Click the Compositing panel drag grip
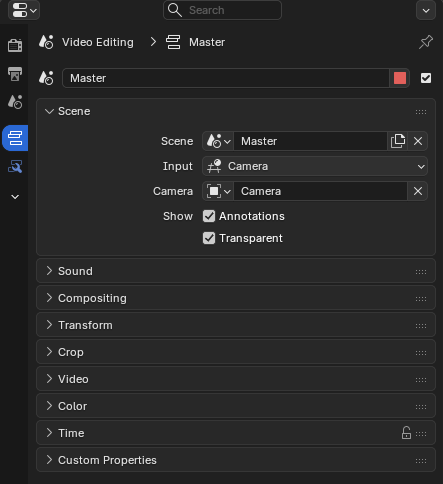Screen dimensions: 443x484 421,299
